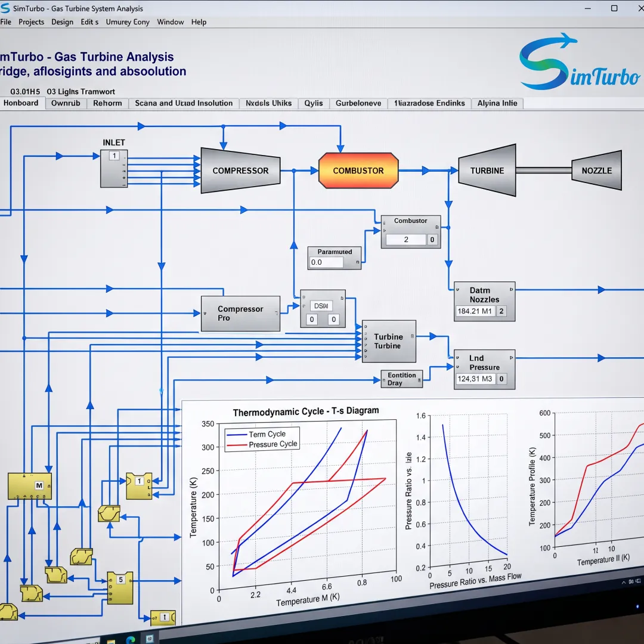Click the Paramuted 0.0 input field
Image resolution: width=644 pixels, height=644 pixels.
pyautogui.click(x=326, y=262)
